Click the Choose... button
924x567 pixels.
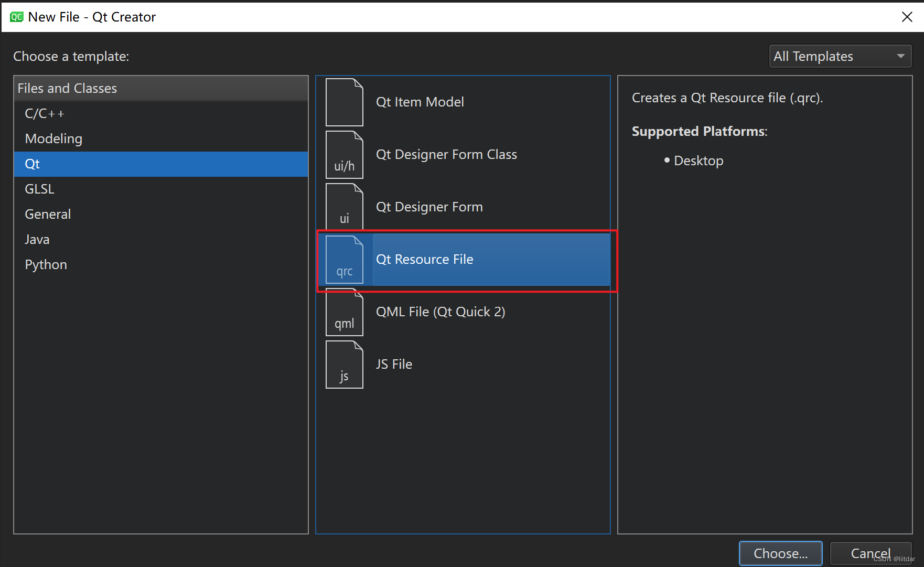780,553
